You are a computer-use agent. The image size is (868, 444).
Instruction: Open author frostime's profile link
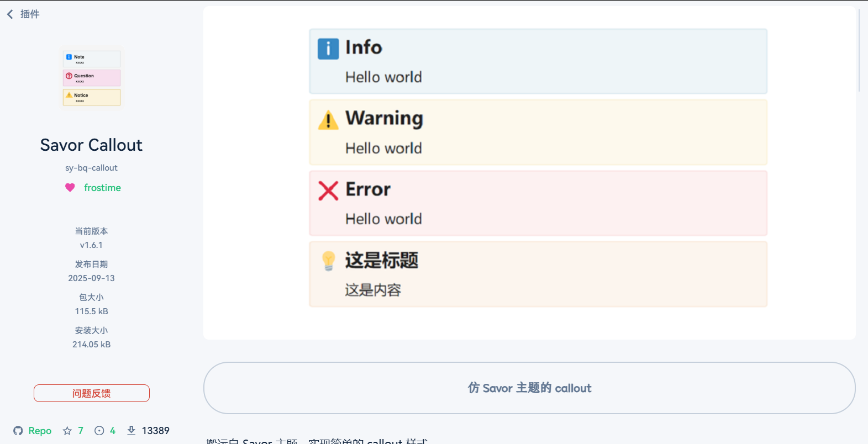point(102,188)
